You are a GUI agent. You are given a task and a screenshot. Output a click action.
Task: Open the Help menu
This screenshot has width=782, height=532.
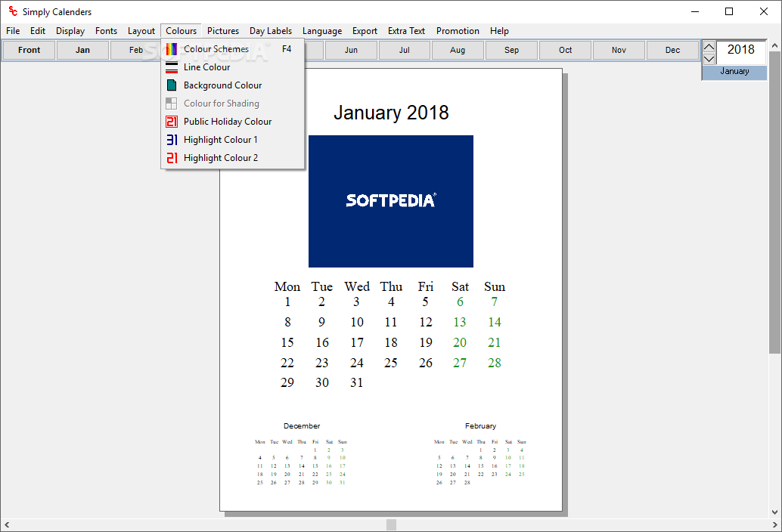click(x=499, y=31)
